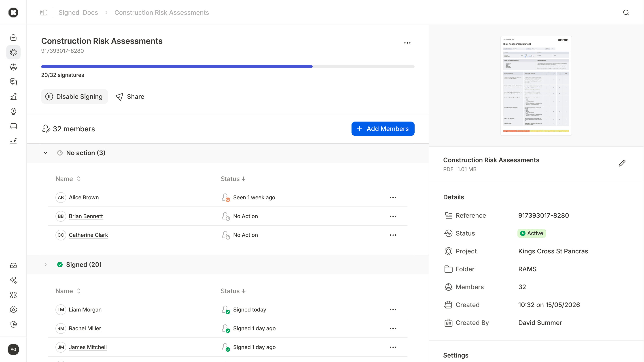
Task: Open the calendar sidebar icon
Action: (x=13, y=126)
